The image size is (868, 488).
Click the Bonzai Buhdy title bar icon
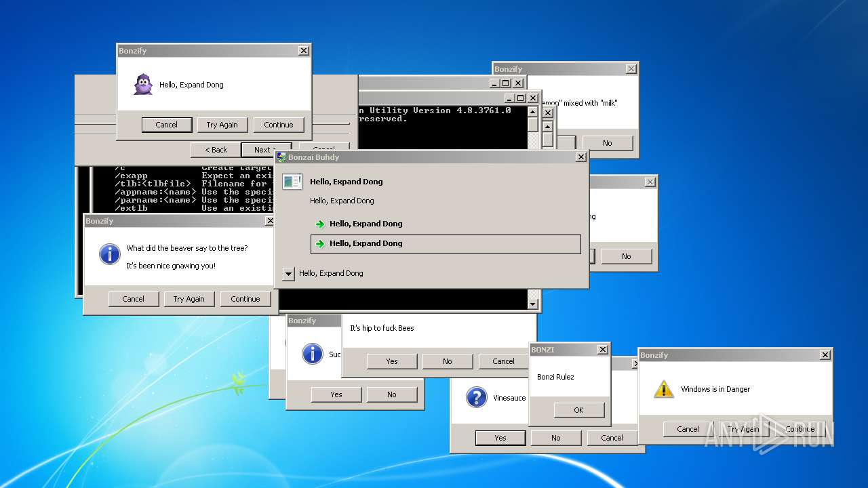[x=281, y=157]
